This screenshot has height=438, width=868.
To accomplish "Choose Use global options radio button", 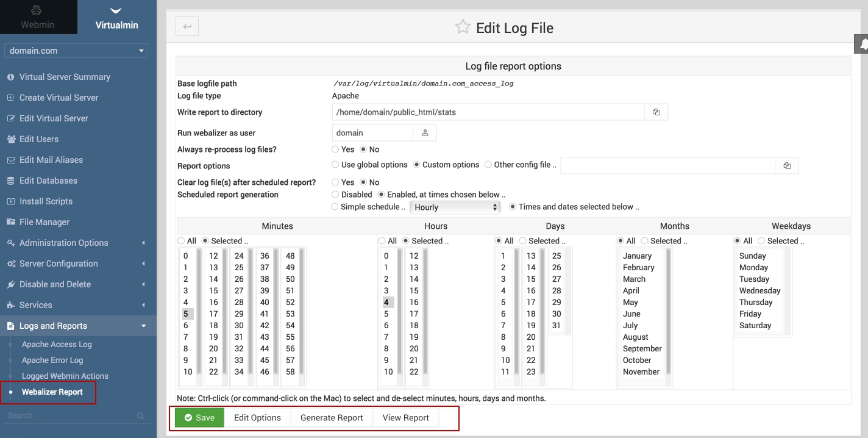I will 336,165.
